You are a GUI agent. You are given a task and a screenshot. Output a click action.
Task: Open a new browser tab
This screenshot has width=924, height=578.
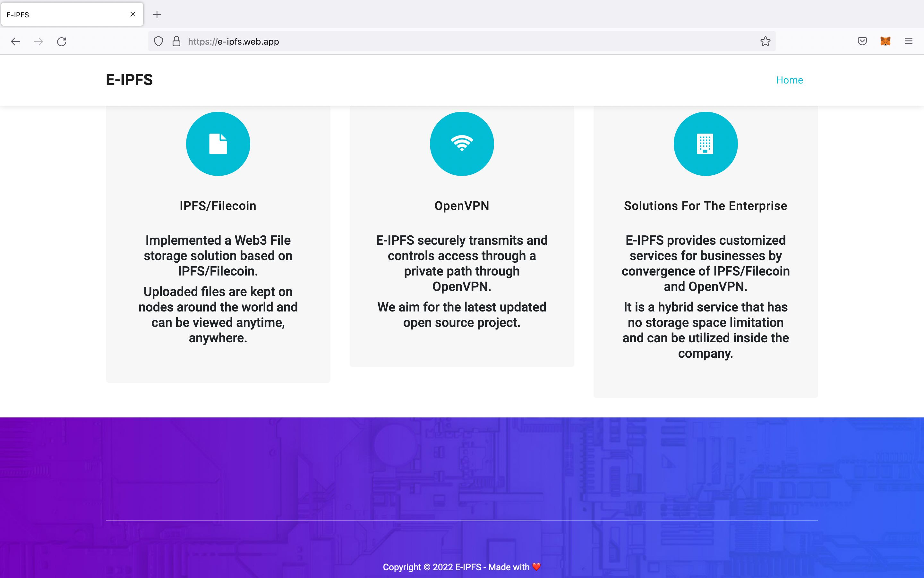(157, 14)
